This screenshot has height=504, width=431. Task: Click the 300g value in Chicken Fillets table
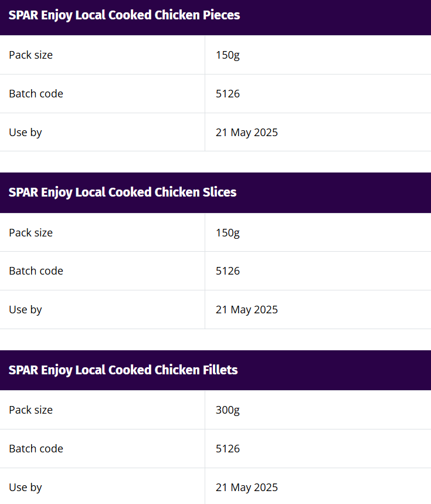pyautogui.click(x=228, y=410)
